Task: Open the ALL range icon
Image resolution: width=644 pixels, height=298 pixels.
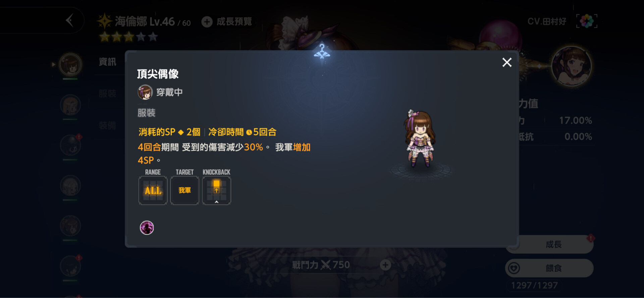Action: click(x=153, y=190)
